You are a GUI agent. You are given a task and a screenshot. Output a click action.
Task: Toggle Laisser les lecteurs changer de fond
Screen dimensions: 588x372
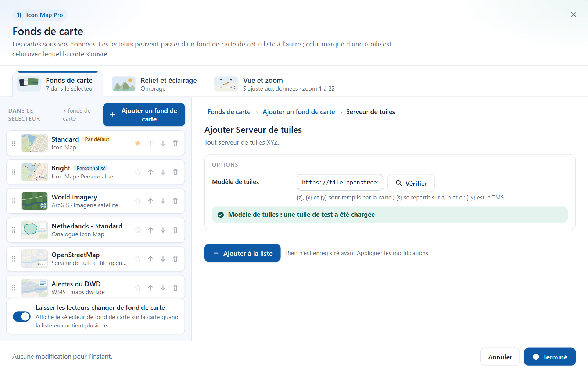pyautogui.click(x=22, y=316)
